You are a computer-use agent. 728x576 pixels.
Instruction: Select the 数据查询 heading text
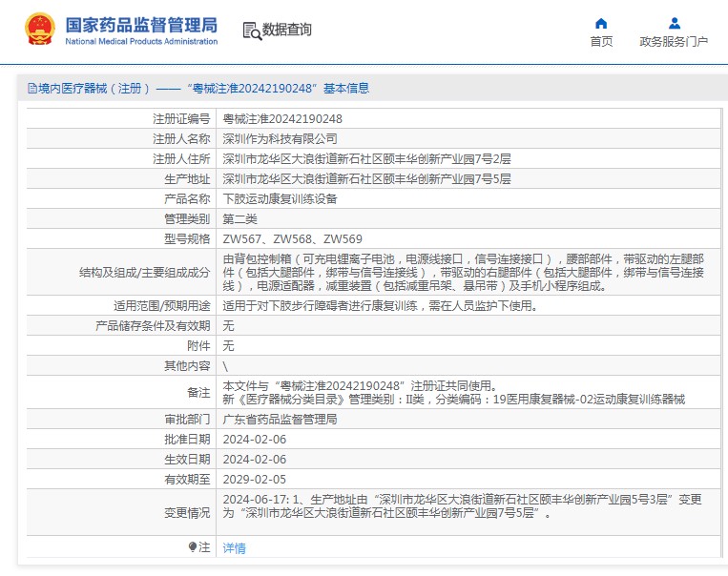[286, 31]
